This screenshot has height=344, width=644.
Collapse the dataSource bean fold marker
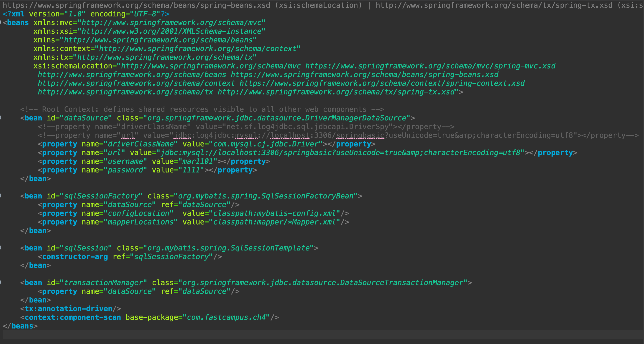pos(1,118)
